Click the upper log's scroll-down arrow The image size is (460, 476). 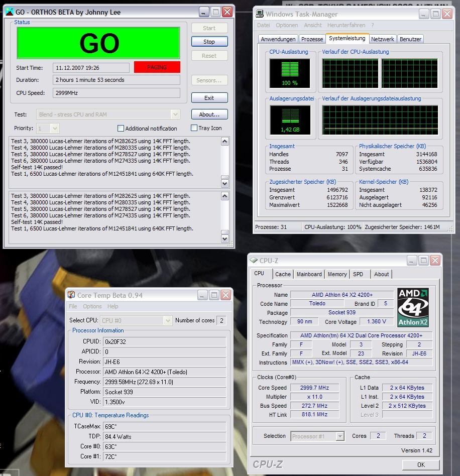(x=224, y=183)
